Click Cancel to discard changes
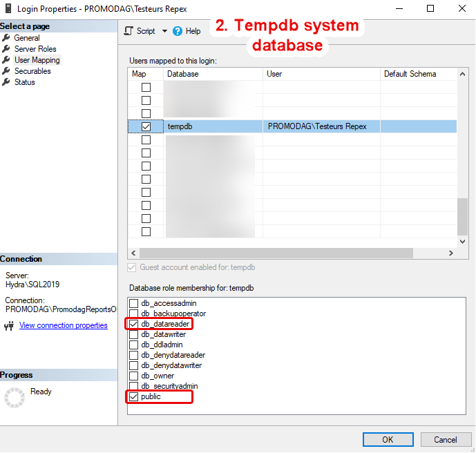Viewport: 476px width, 453px height. [x=446, y=440]
